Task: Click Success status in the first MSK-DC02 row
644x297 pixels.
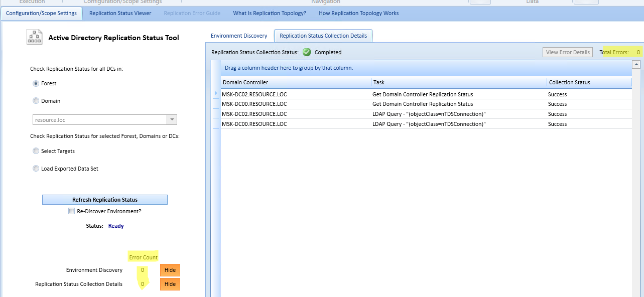Action: [557, 94]
